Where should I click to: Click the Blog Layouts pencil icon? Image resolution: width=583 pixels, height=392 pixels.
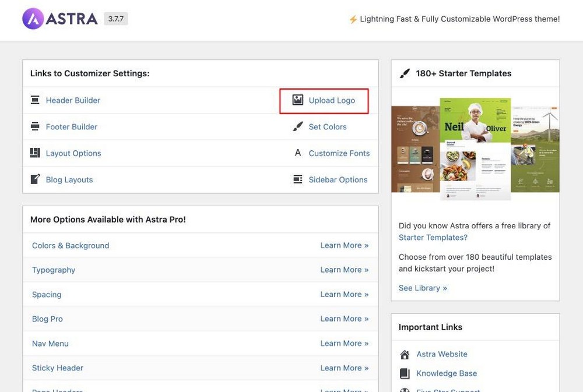coord(35,179)
